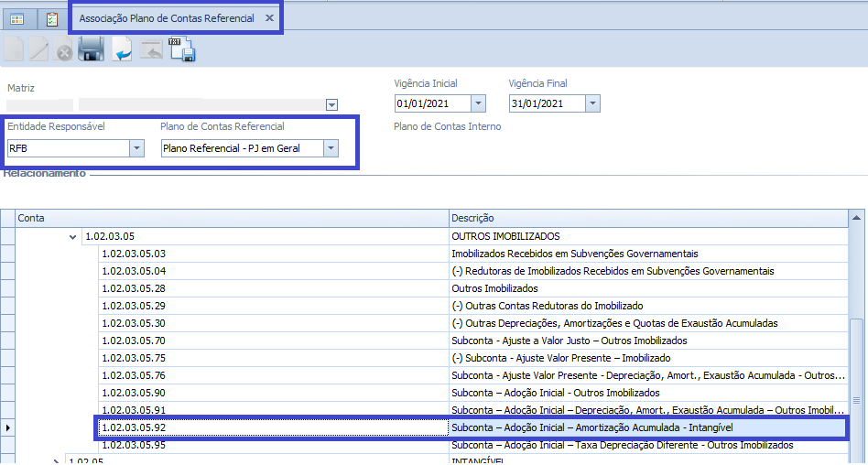Click Subconta – Adoção Inicial – Amortização Acumulada - Intangível
The height and width of the screenshot is (465, 868).
[x=591, y=427]
